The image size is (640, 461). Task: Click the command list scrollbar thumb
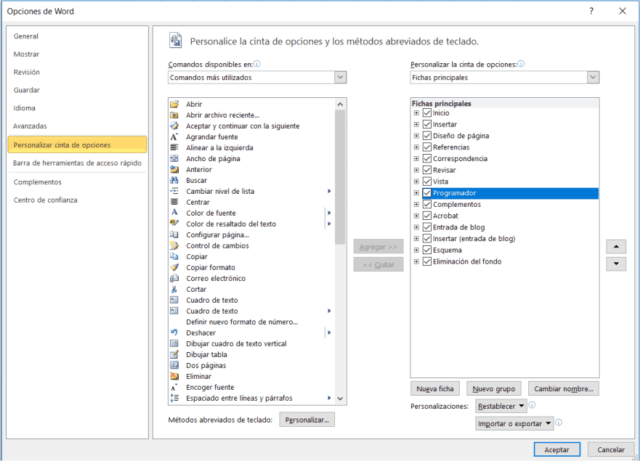tap(340, 177)
